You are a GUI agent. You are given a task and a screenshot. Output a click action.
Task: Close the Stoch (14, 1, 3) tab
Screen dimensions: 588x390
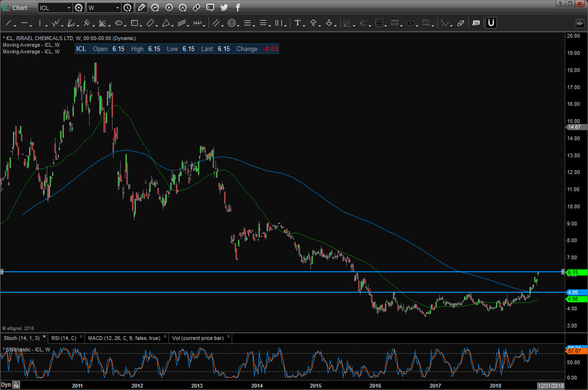44,337
